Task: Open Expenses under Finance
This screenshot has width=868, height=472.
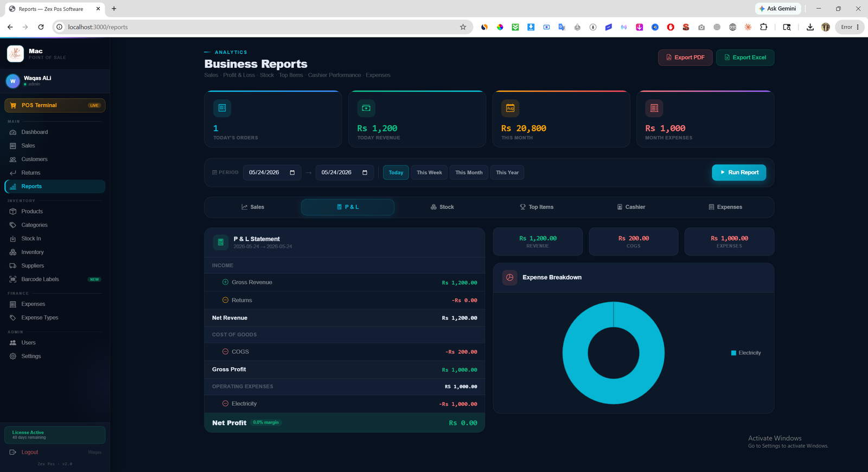Action: pyautogui.click(x=54, y=304)
